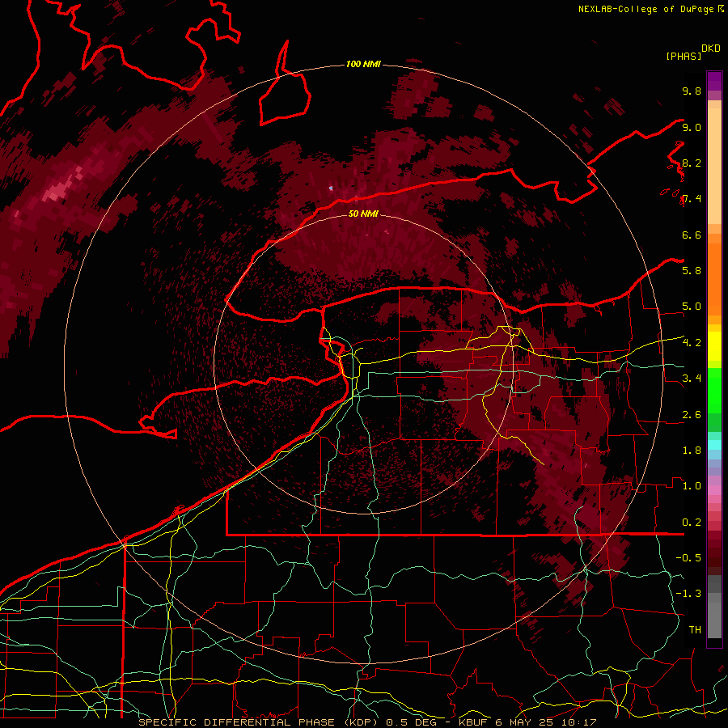This screenshot has width=728, height=728.
Task: Click the NEXLAB-College of DuPage title text
Action: coord(645,9)
